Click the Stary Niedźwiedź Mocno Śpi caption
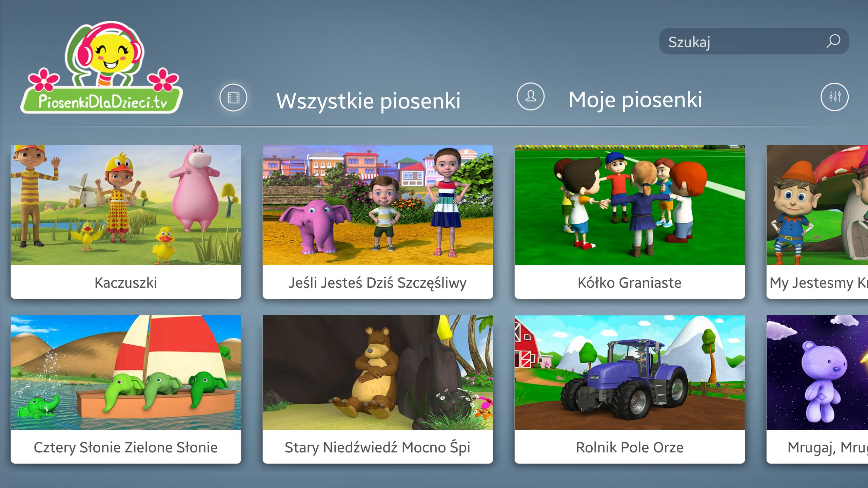The width and height of the screenshot is (868, 488). tap(378, 447)
